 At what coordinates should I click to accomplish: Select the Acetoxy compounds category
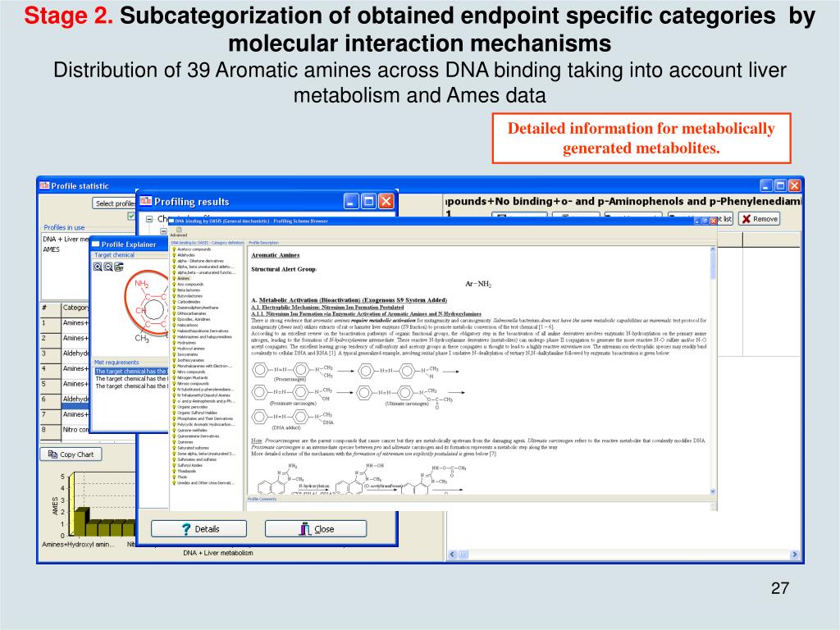pos(194,249)
